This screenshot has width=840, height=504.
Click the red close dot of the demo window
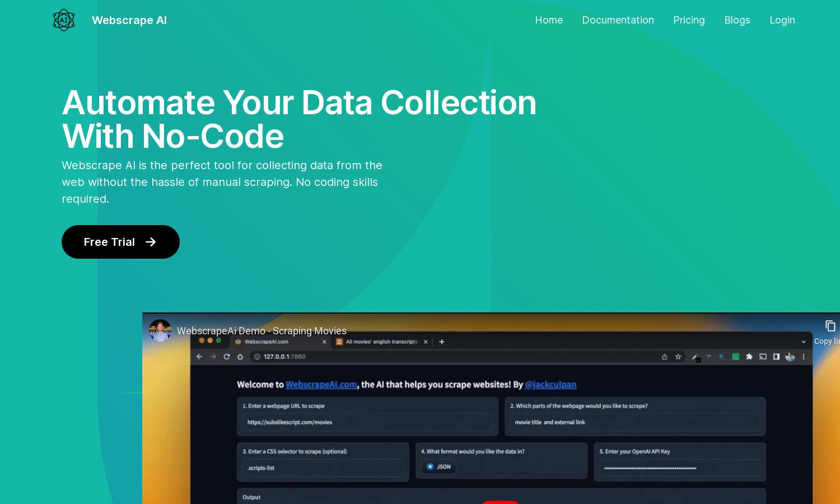pos(202,340)
